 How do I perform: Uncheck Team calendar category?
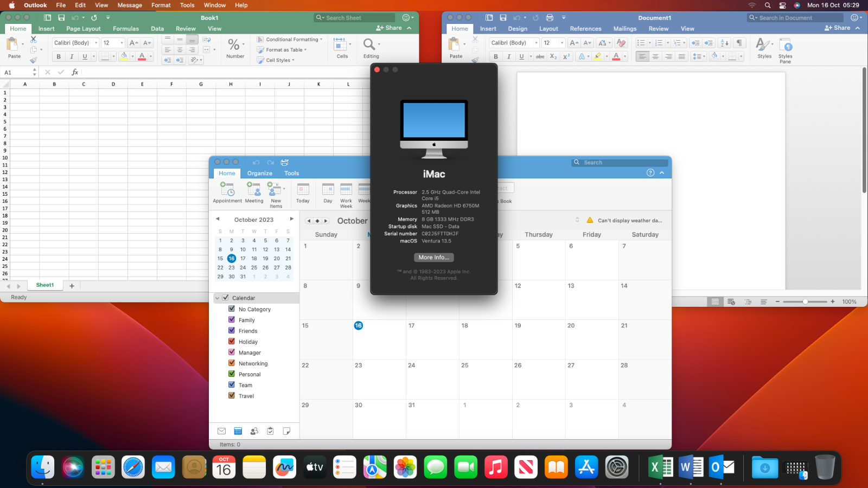tap(232, 385)
